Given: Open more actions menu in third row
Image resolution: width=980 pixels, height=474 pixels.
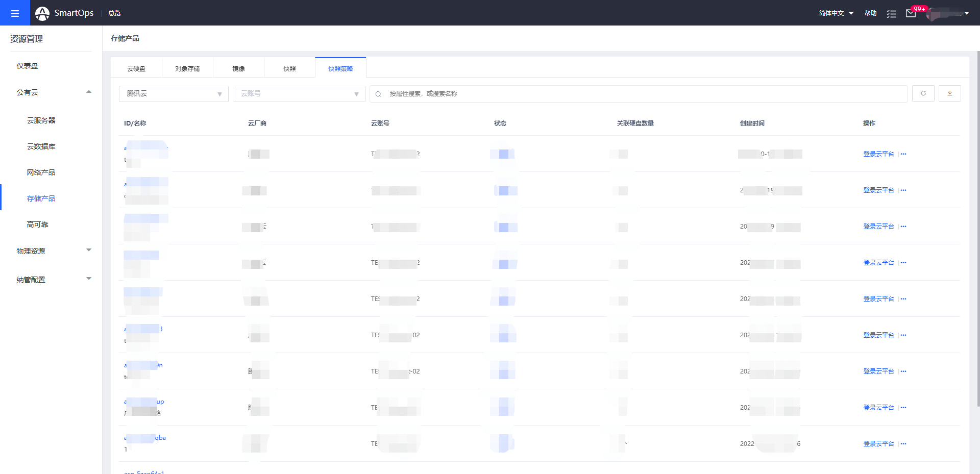Looking at the screenshot, I should click(x=903, y=227).
